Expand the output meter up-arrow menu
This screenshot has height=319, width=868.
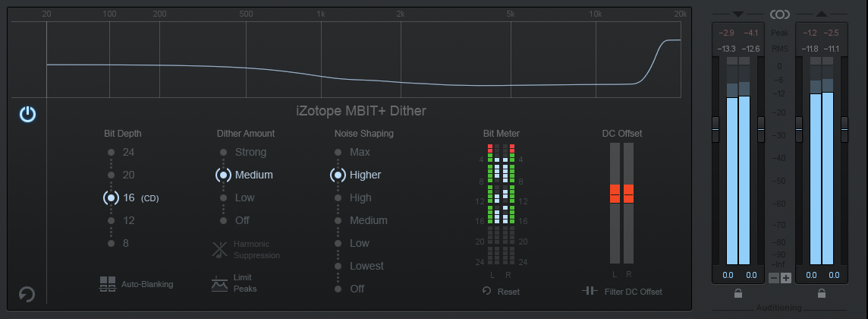[x=822, y=14]
